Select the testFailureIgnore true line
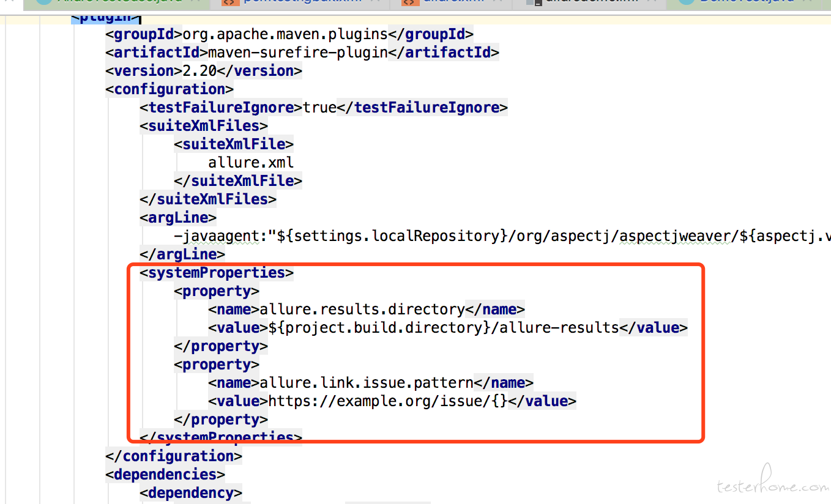Screen dimensions: 831x504 click(324, 107)
